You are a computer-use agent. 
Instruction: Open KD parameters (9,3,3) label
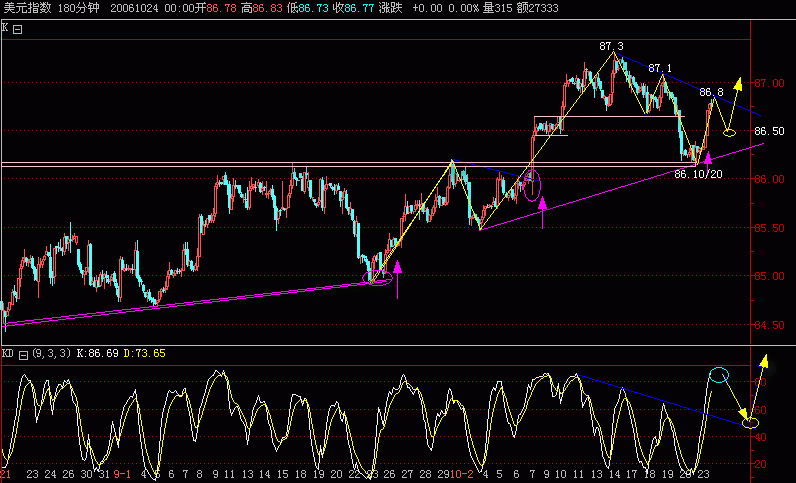click(x=51, y=353)
